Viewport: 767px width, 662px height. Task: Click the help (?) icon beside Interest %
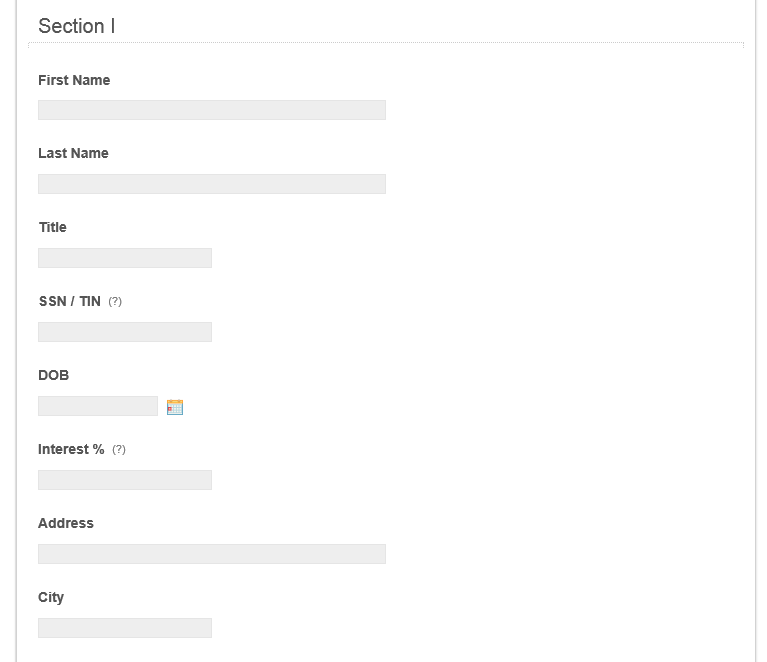[119, 450]
